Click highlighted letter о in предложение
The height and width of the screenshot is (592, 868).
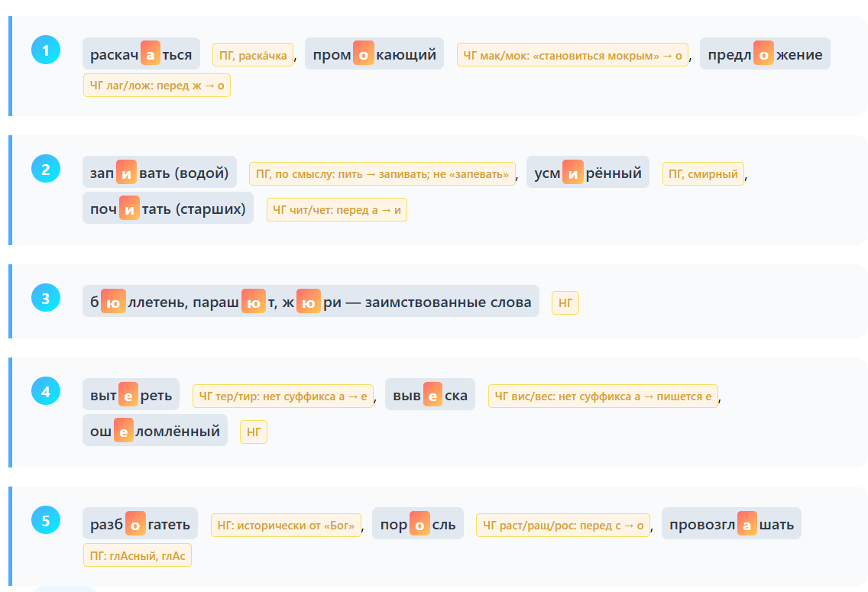tap(763, 53)
